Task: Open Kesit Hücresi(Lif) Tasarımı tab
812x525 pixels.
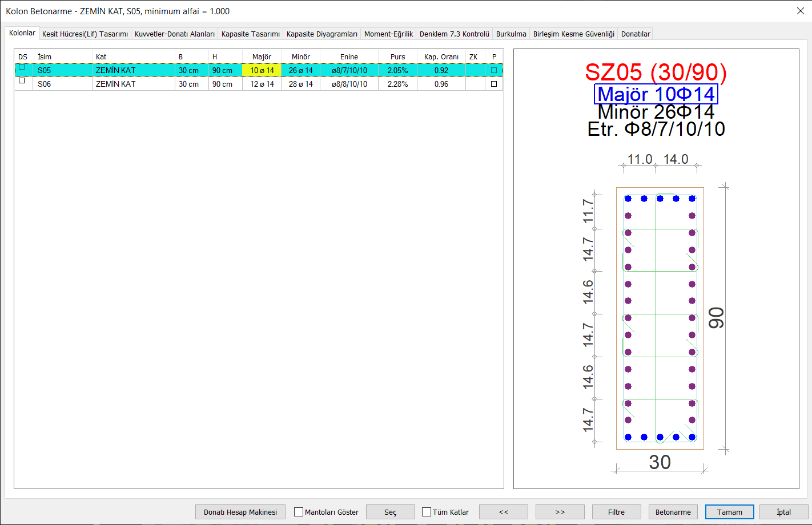Action: [85, 34]
